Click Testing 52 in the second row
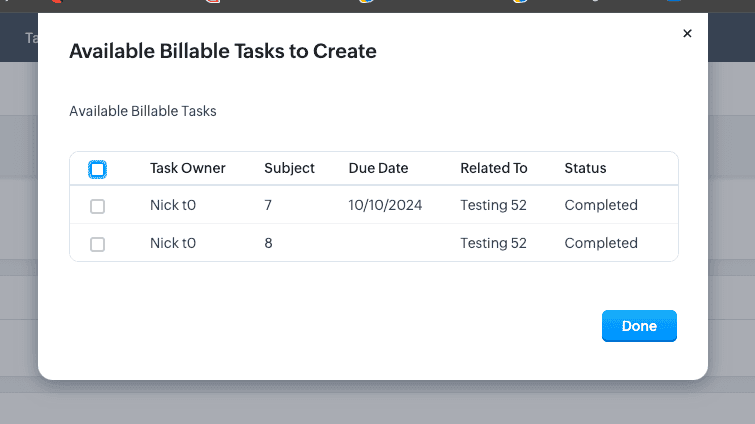 click(493, 243)
